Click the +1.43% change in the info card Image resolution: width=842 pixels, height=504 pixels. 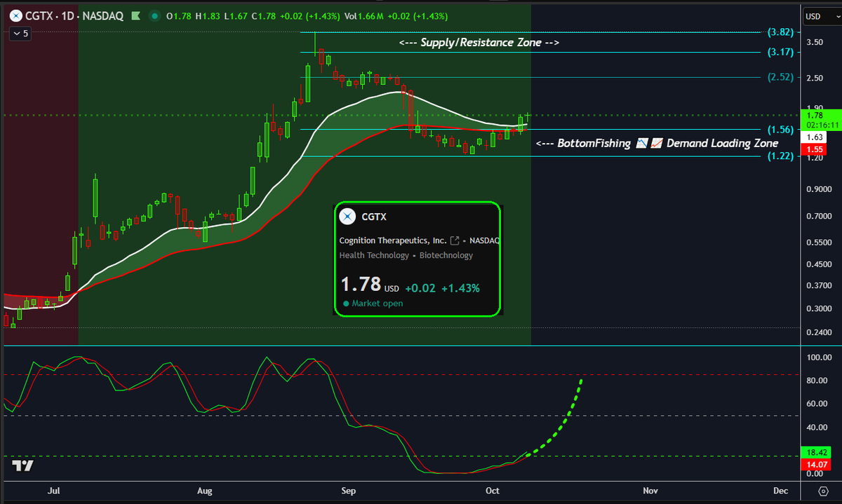pyautogui.click(x=460, y=287)
